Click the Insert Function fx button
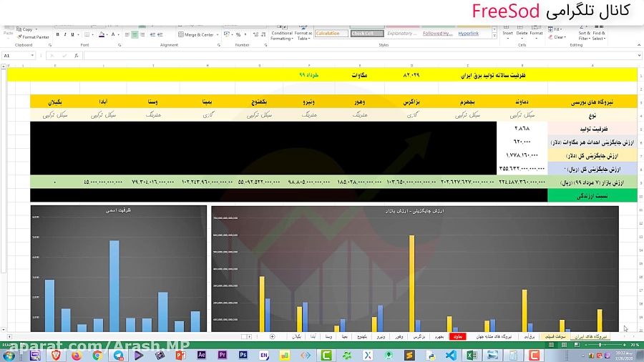Image resolution: width=644 pixels, height=362 pixels. [x=76, y=55]
